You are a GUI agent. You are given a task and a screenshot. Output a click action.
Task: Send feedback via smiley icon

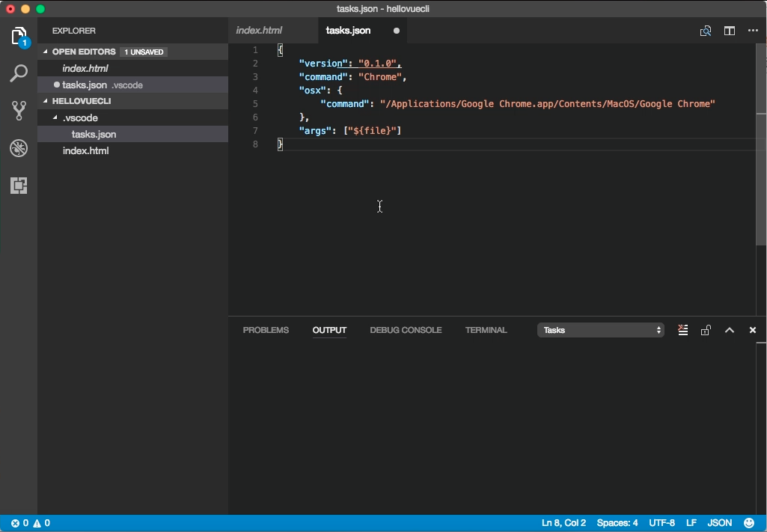click(x=749, y=523)
